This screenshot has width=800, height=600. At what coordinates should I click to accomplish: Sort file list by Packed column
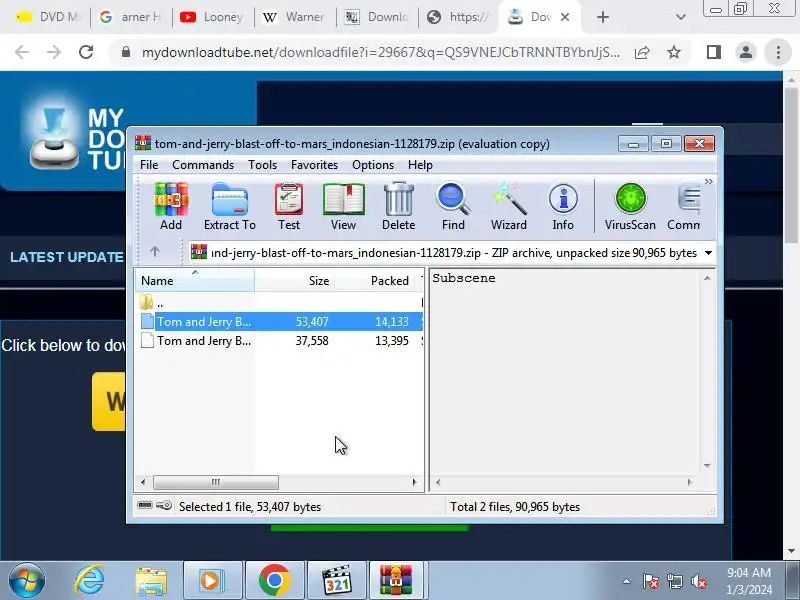coord(376,281)
